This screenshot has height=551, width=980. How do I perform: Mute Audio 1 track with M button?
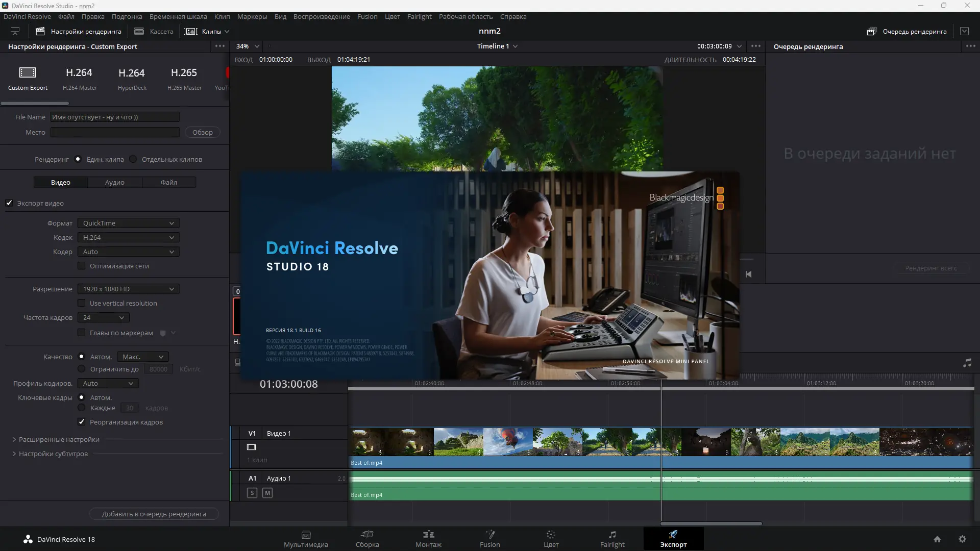click(x=267, y=493)
